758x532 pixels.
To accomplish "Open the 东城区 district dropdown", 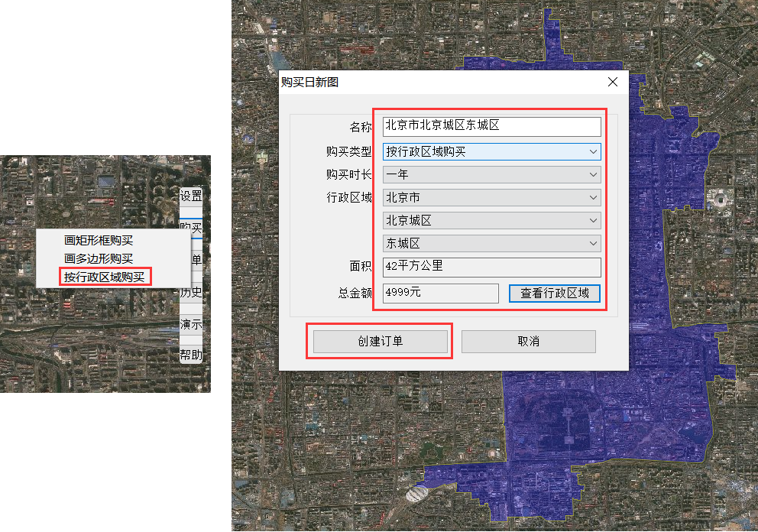I will click(491, 243).
